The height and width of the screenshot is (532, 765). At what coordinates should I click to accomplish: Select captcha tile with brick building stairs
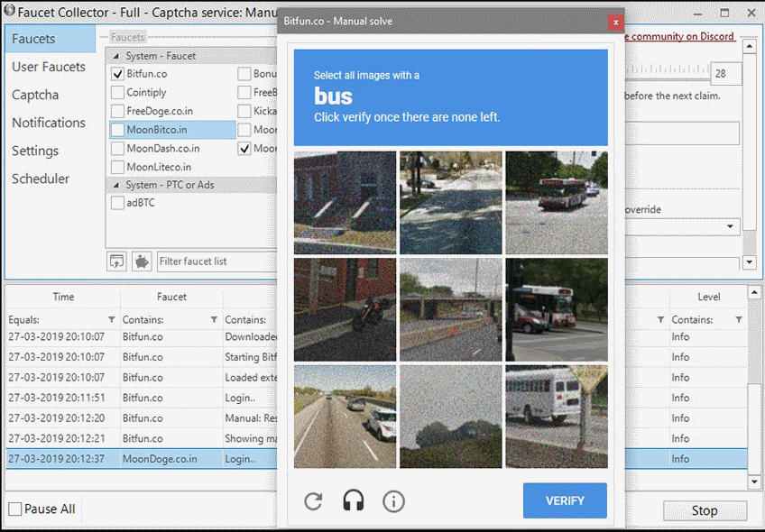coord(345,203)
